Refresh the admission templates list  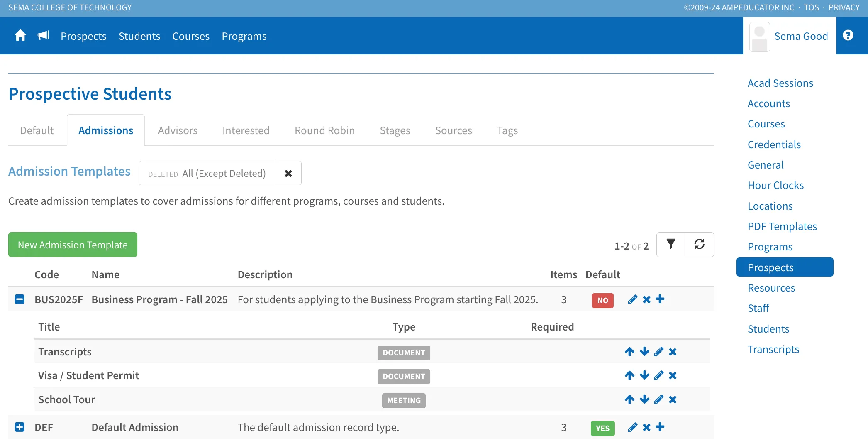[x=700, y=244]
